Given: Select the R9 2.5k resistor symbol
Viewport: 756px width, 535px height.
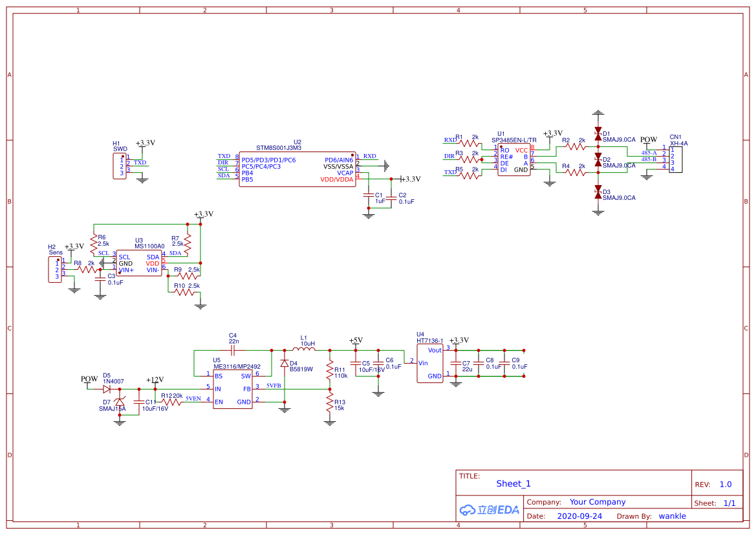Looking at the screenshot, I should (x=188, y=276).
